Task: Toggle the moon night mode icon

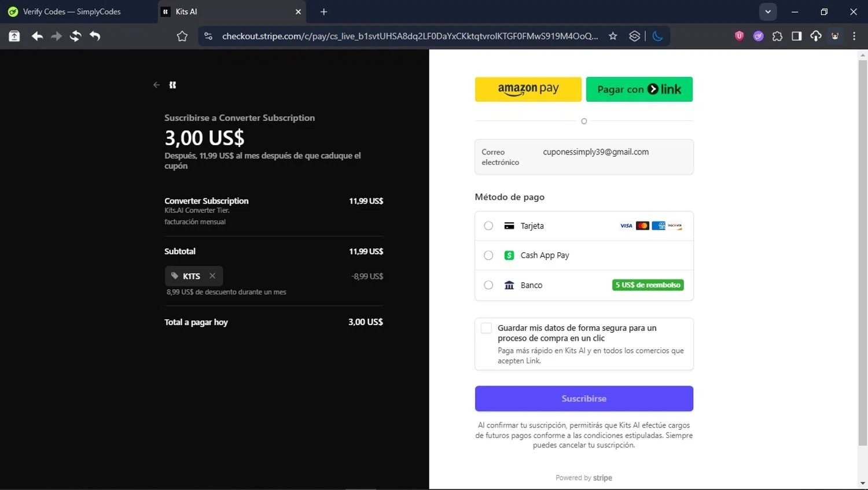Action: point(658,36)
